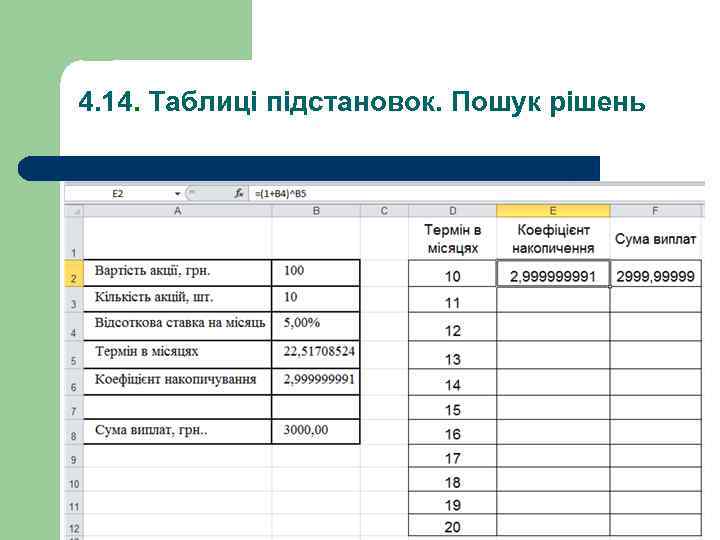Screen dimensions: 720x540
Task: Select row 5 header
Action: coord(74,354)
